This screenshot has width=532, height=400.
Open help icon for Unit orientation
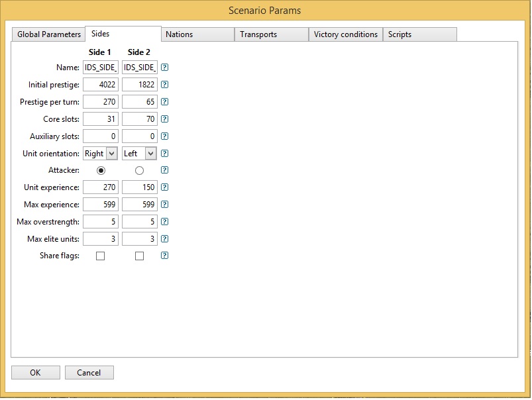(164, 154)
